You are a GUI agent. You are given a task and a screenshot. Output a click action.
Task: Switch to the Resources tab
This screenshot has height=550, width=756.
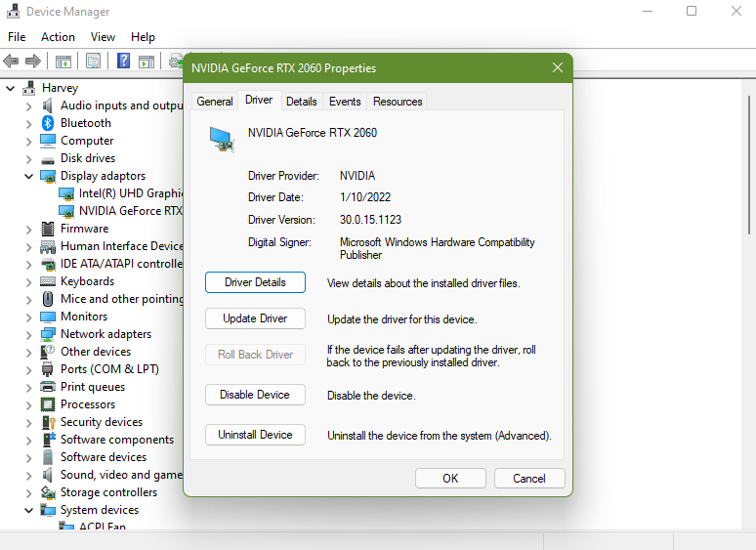coord(398,102)
